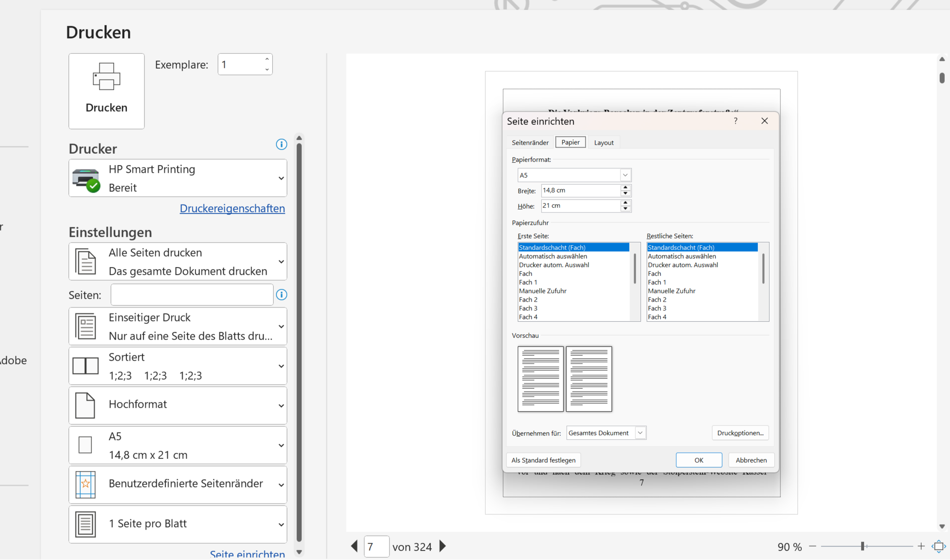This screenshot has width=950, height=560.
Task: Select the Papier tab in dialog
Action: tap(570, 142)
